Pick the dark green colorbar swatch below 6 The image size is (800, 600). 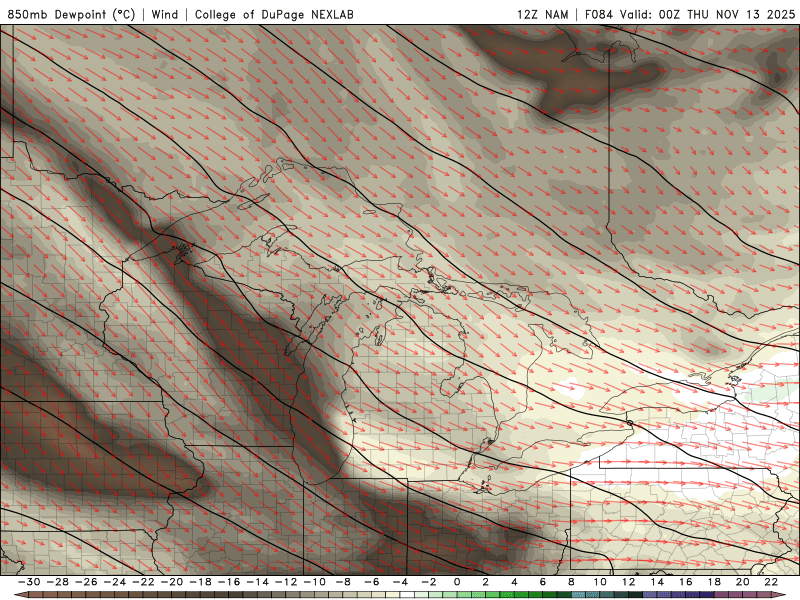(550, 595)
